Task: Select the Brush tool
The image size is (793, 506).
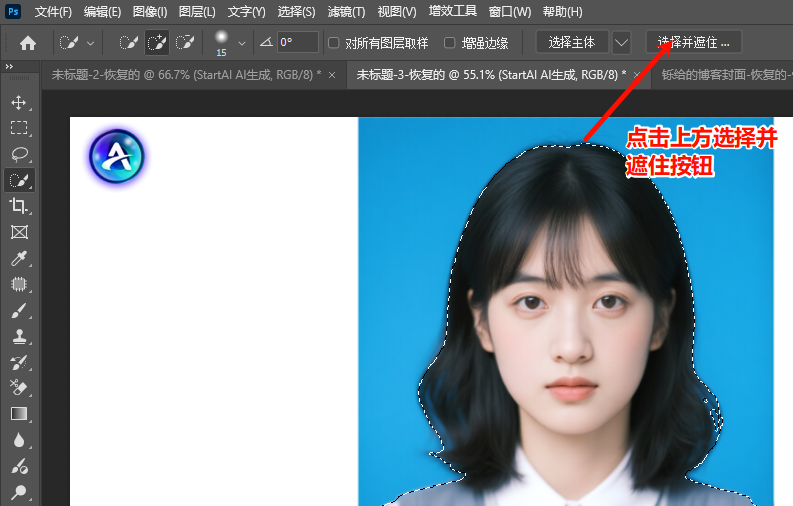Action: pos(19,310)
